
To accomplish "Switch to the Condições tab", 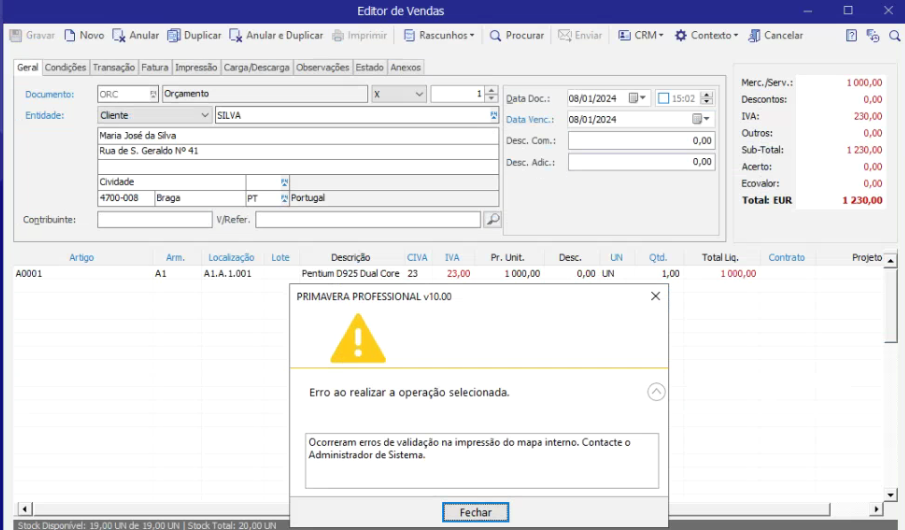I will pos(66,67).
